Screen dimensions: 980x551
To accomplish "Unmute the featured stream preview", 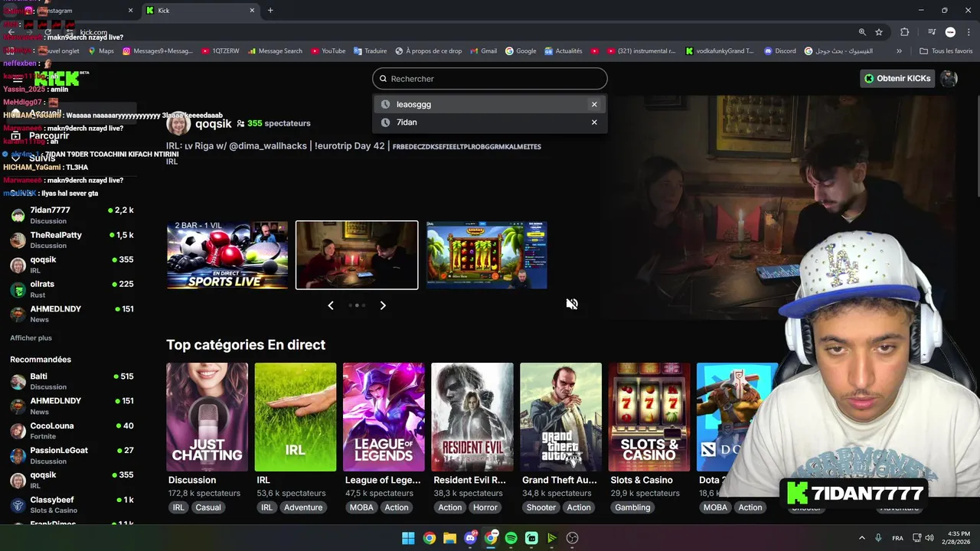I will 572,304.
